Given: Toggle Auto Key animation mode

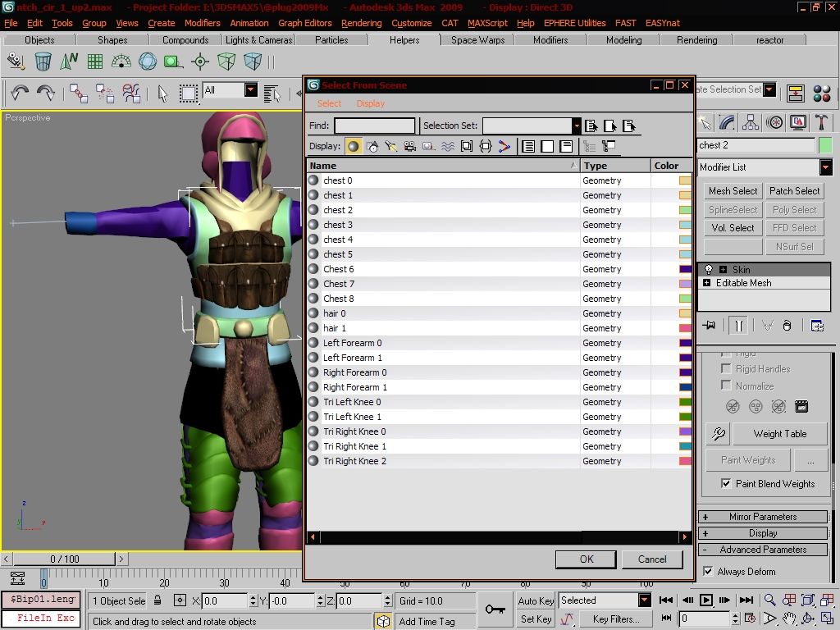Looking at the screenshot, I should (x=535, y=600).
